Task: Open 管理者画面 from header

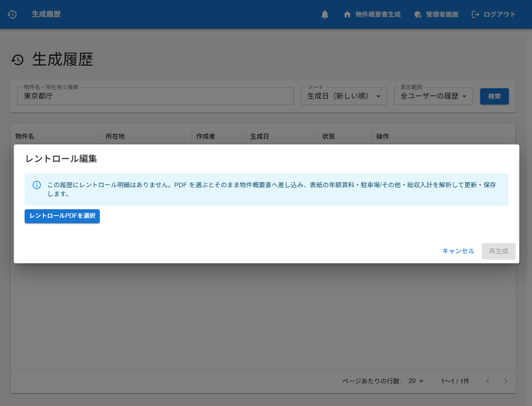Action: click(436, 14)
